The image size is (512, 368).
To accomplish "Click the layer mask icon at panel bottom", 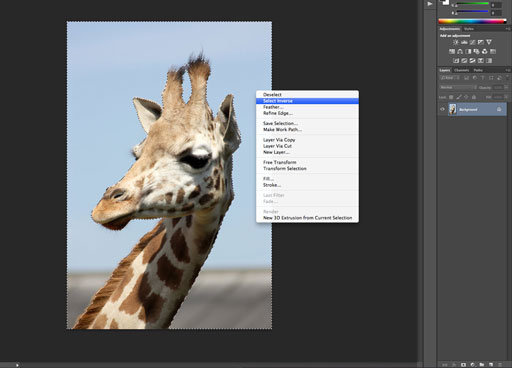I will tap(463, 365).
